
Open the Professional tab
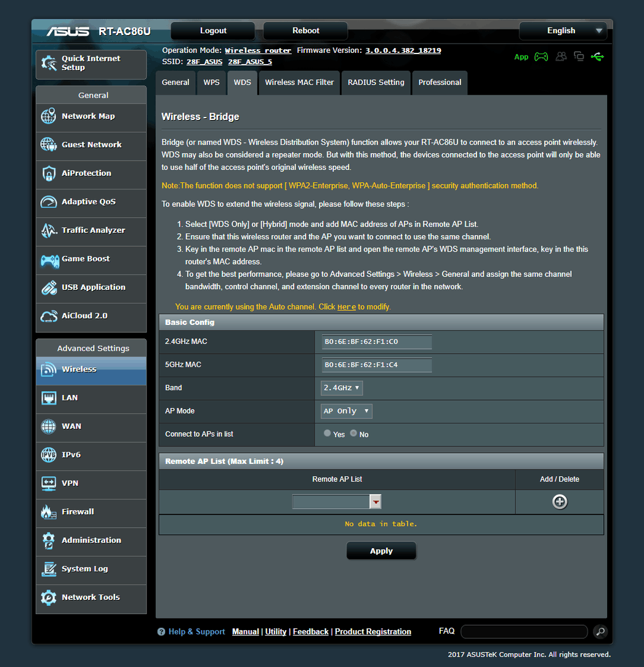(440, 82)
